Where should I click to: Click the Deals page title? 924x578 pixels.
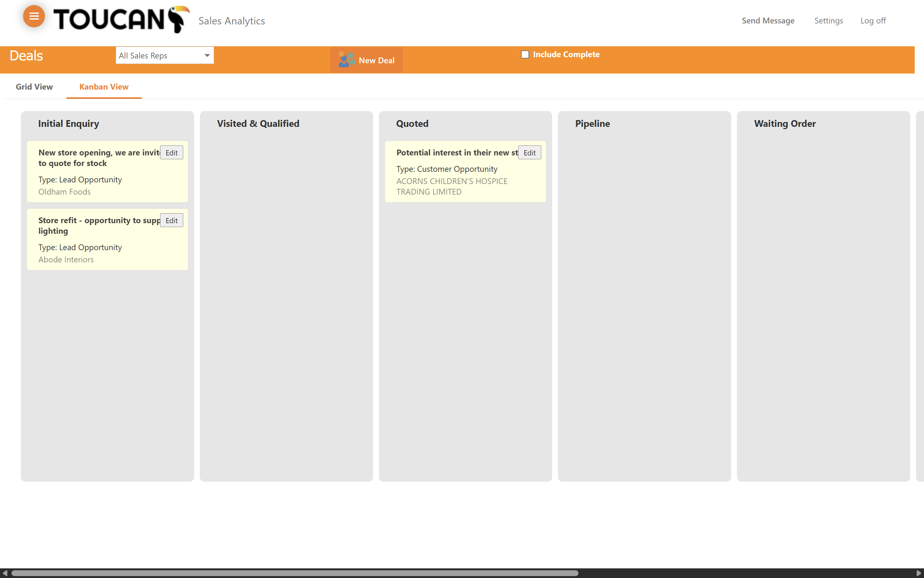(26, 56)
